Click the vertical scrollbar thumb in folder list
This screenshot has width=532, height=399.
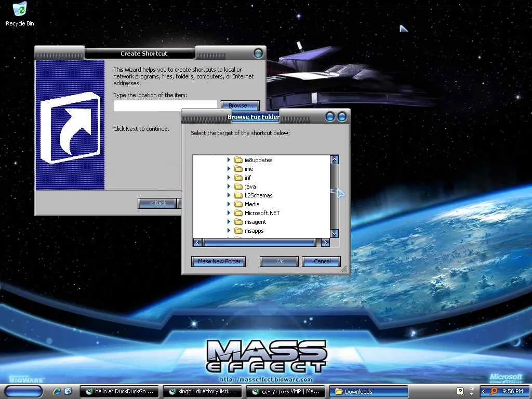click(334, 192)
